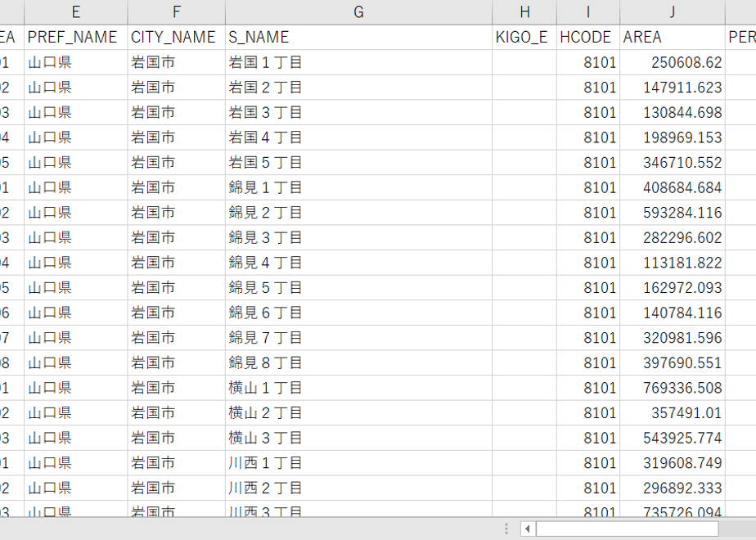Select column G header
The image size is (756, 540).
pos(358,12)
